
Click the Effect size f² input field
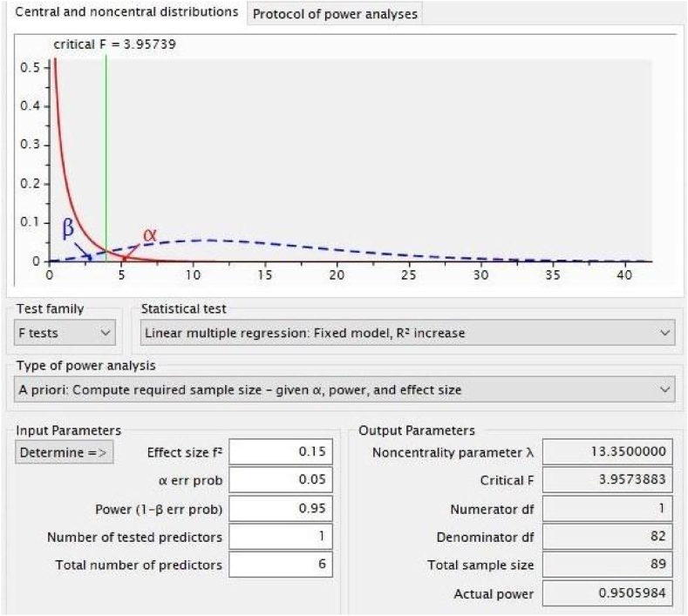tap(281, 451)
